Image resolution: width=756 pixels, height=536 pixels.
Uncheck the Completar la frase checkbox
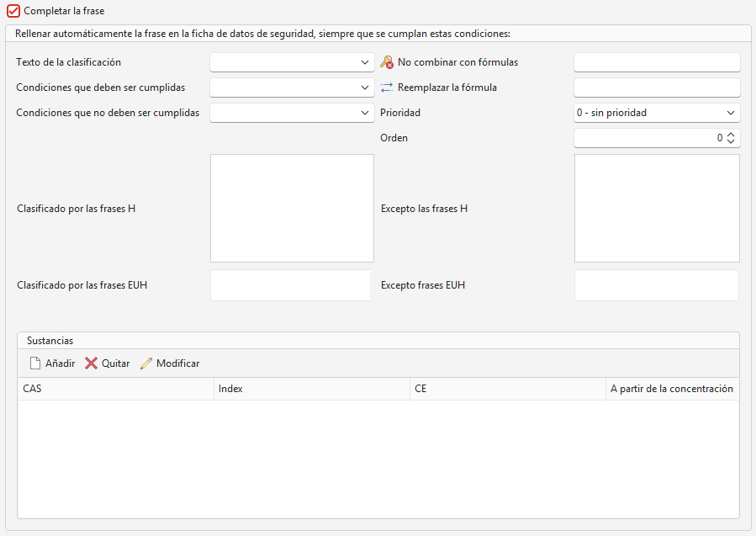(x=13, y=11)
